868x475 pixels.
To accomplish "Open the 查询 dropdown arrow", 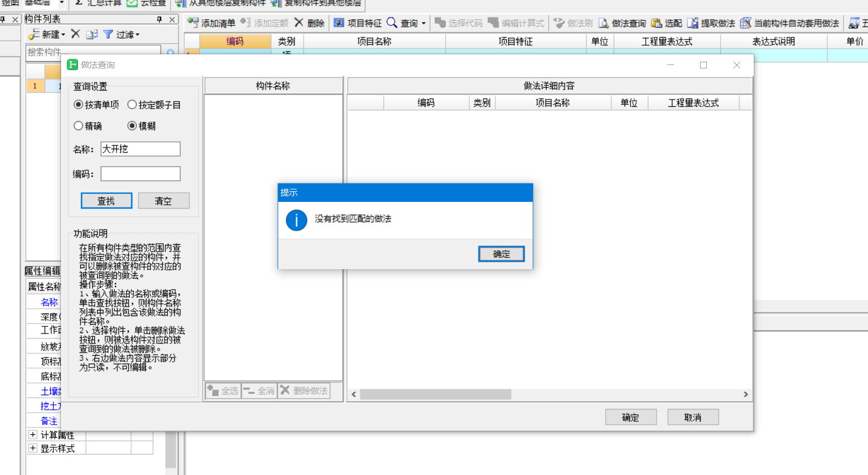I will 424,23.
